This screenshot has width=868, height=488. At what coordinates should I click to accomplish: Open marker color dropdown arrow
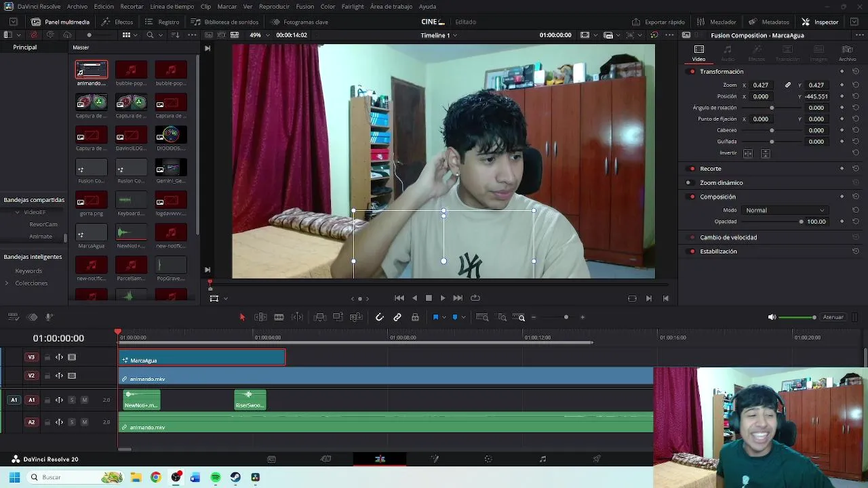pos(463,317)
